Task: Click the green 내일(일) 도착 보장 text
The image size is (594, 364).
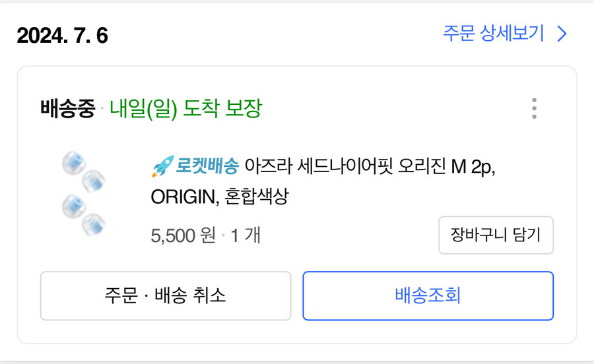Action: click(x=185, y=108)
